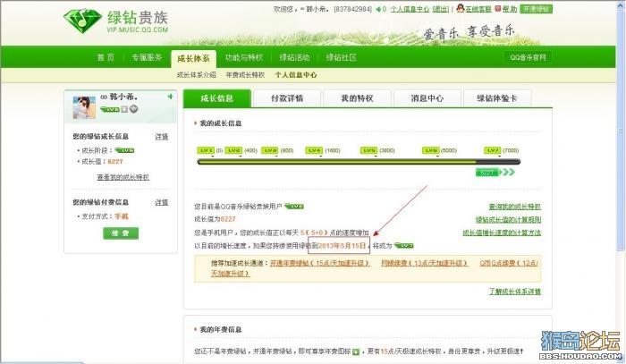
Task: Switch to the 消息中心 tab
Action: tap(427, 98)
